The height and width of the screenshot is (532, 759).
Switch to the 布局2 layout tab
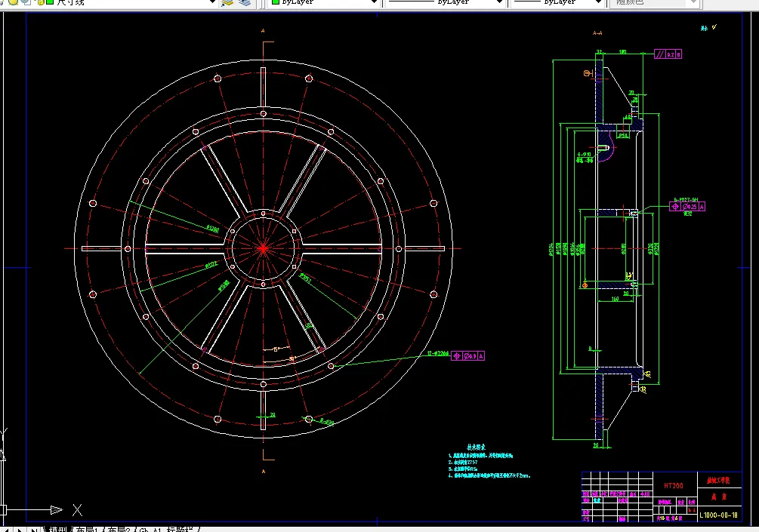pos(119,529)
